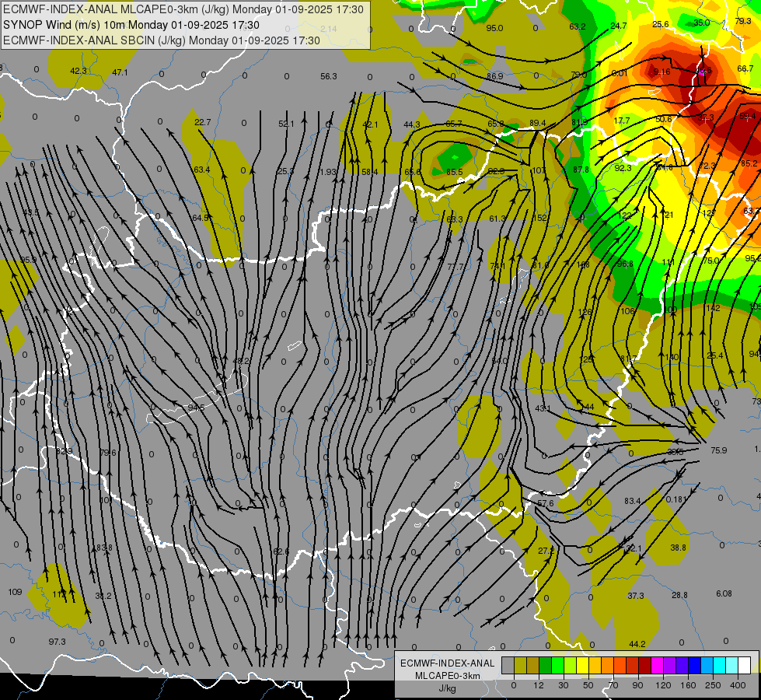Click the MLCAPE0-3km header line at top
The width and height of the screenshot is (761, 700).
[183, 9]
